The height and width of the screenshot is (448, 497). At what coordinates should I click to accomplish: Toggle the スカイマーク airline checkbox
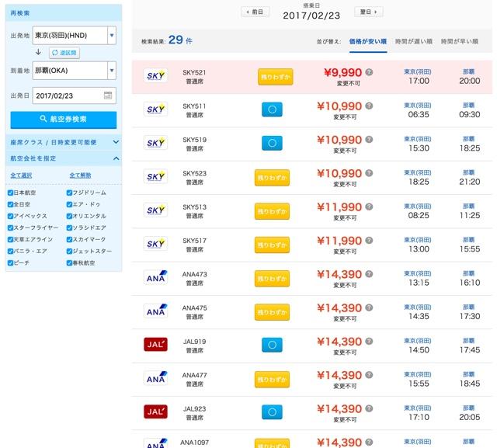(70, 239)
